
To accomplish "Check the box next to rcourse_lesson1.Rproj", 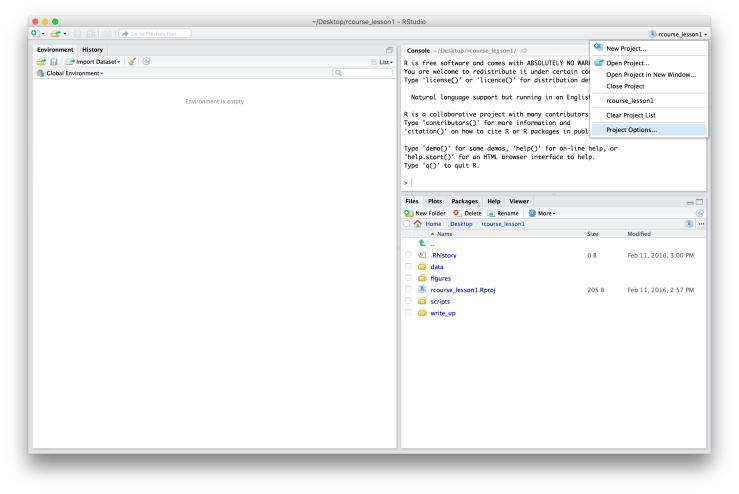I will (x=408, y=289).
